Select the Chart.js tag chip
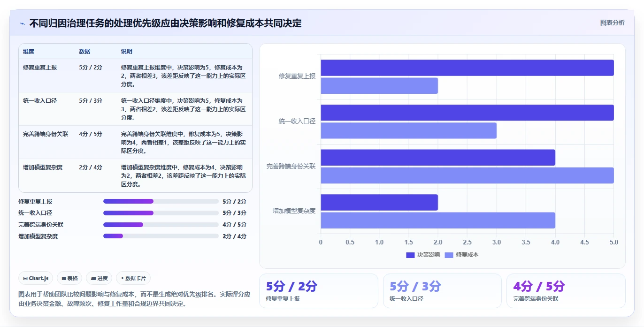Screen dimensions: 644x327 click(36, 278)
